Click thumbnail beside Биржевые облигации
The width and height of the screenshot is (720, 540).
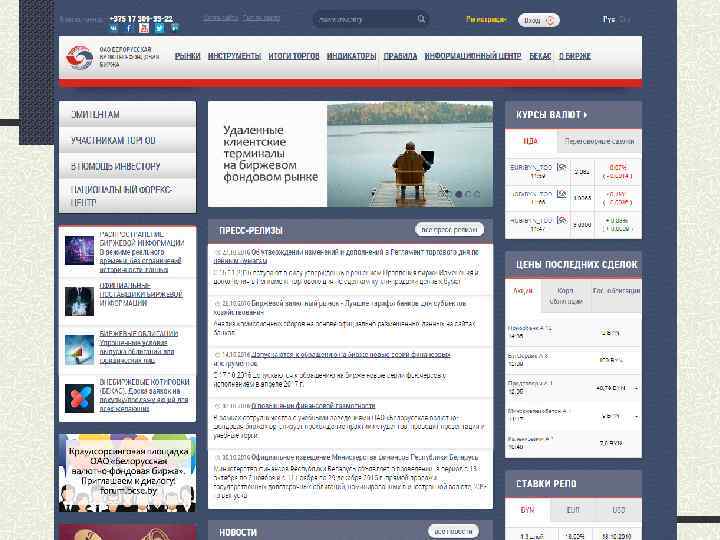pos(79,350)
